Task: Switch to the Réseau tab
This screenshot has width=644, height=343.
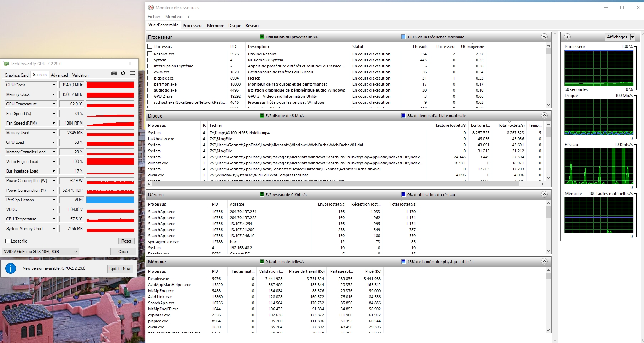Action: tap(252, 26)
